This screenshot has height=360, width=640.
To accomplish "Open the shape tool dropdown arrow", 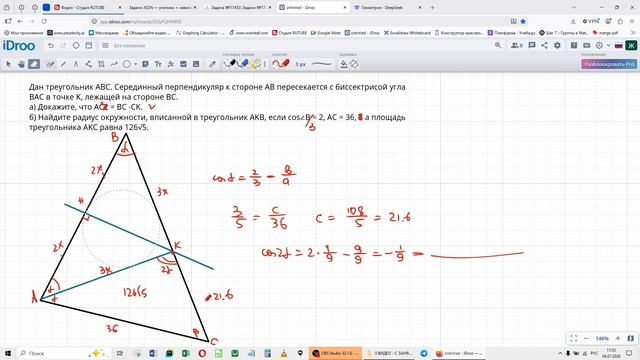I will pyautogui.click(x=135, y=64).
